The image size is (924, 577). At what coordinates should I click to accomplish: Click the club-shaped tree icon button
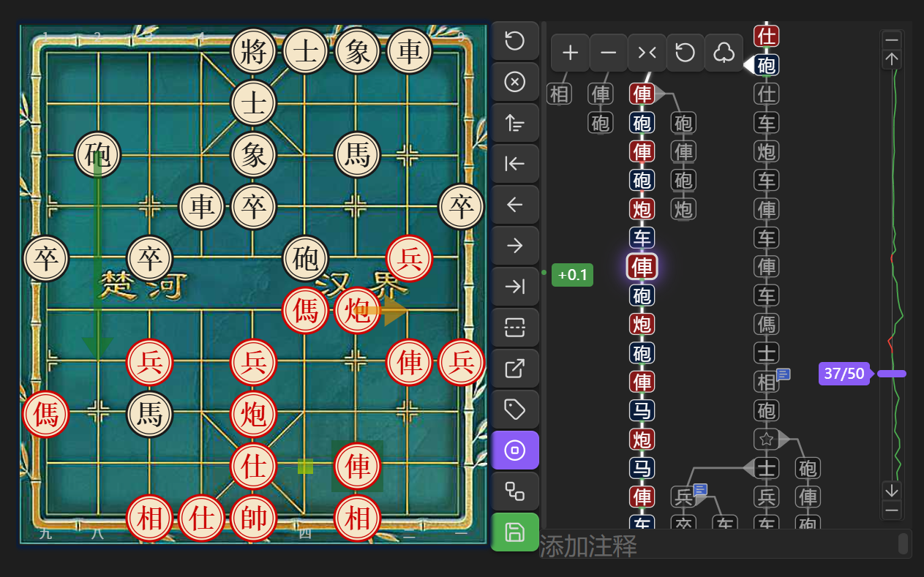(724, 53)
